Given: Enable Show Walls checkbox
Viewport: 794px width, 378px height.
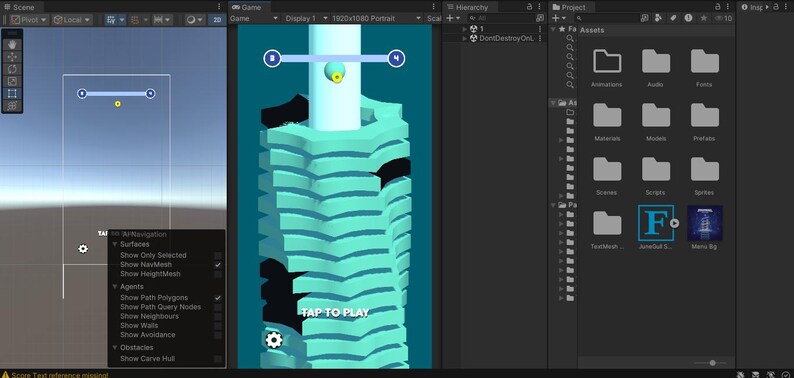Looking at the screenshot, I should (x=218, y=325).
